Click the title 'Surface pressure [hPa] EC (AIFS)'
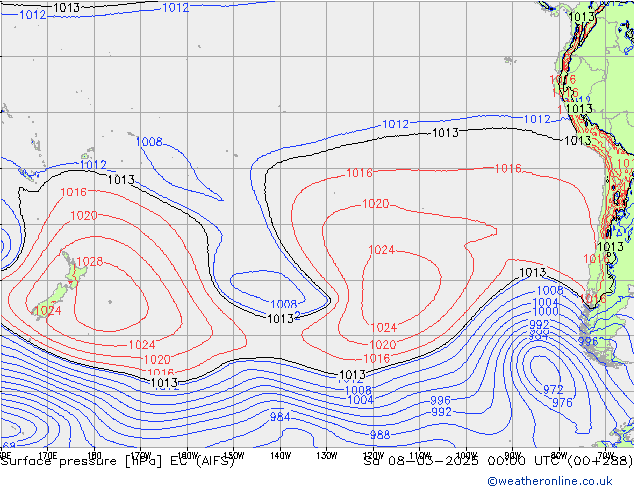Image resolution: width=634 pixels, height=490 pixels. click(x=117, y=461)
